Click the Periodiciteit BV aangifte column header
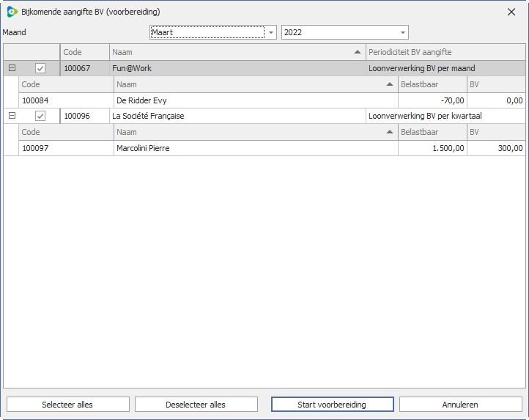This screenshot has width=529, height=420. point(445,52)
